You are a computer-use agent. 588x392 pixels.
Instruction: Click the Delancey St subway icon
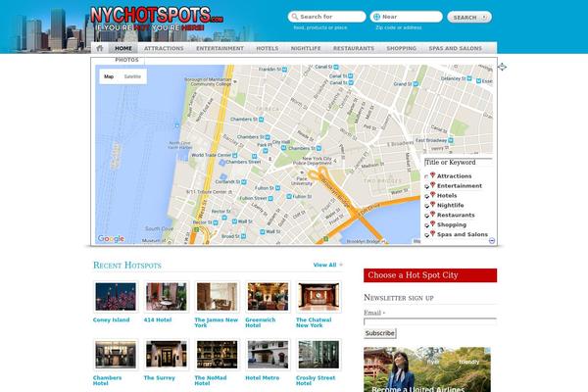(x=469, y=78)
